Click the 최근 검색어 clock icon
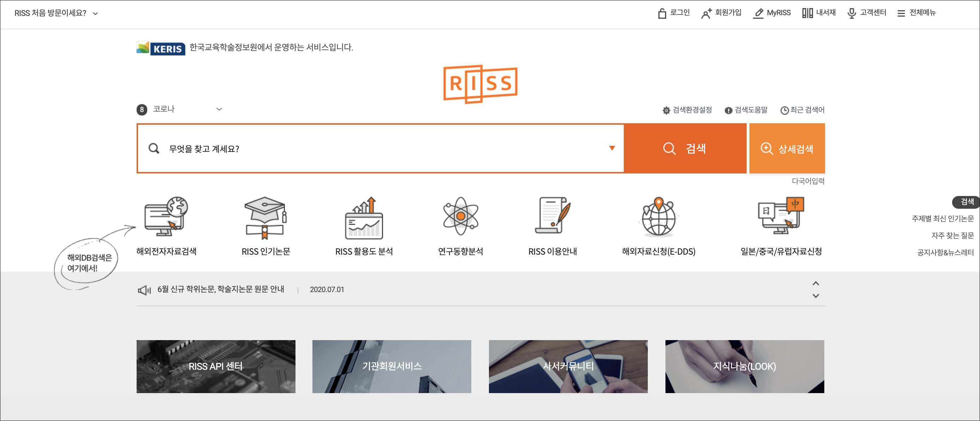 784,111
